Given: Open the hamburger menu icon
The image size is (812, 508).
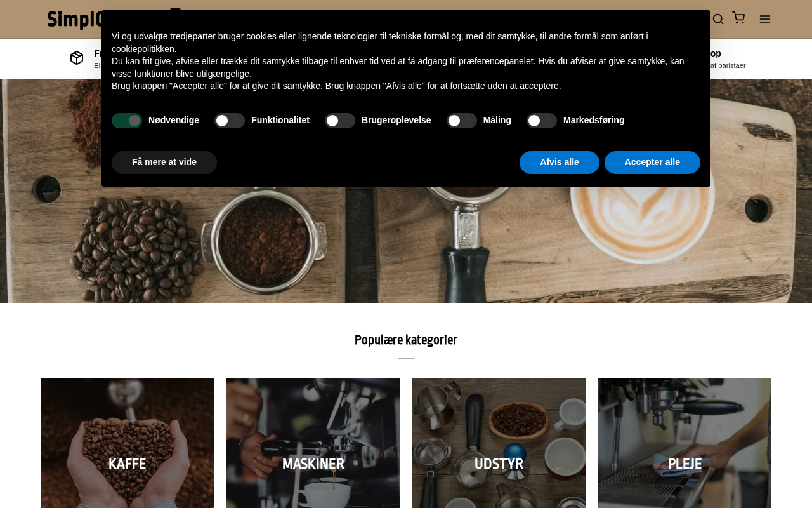Looking at the screenshot, I should (765, 19).
